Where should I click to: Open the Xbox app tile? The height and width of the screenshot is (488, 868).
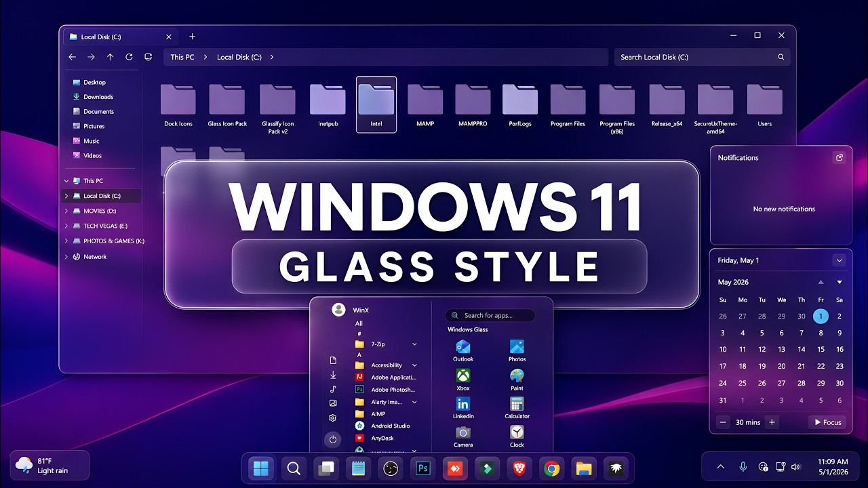[x=463, y=380]
